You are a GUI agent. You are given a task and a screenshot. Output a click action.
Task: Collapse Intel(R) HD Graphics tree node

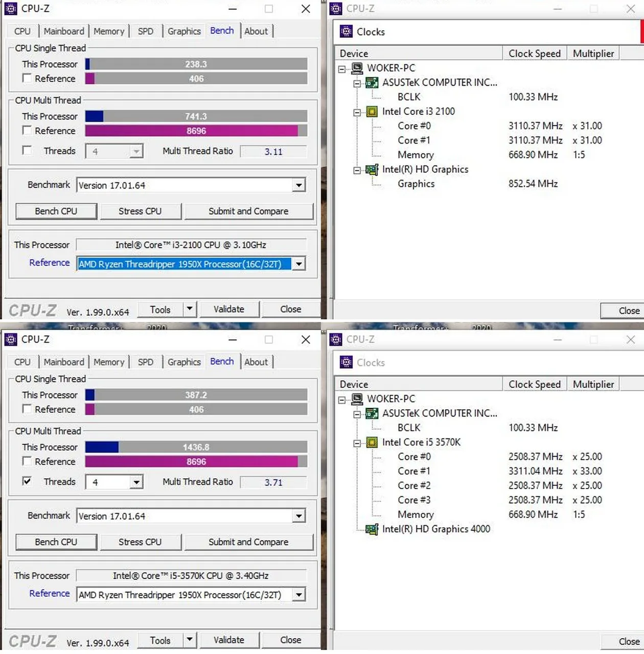pyautogui.click(x=357, y=170)
